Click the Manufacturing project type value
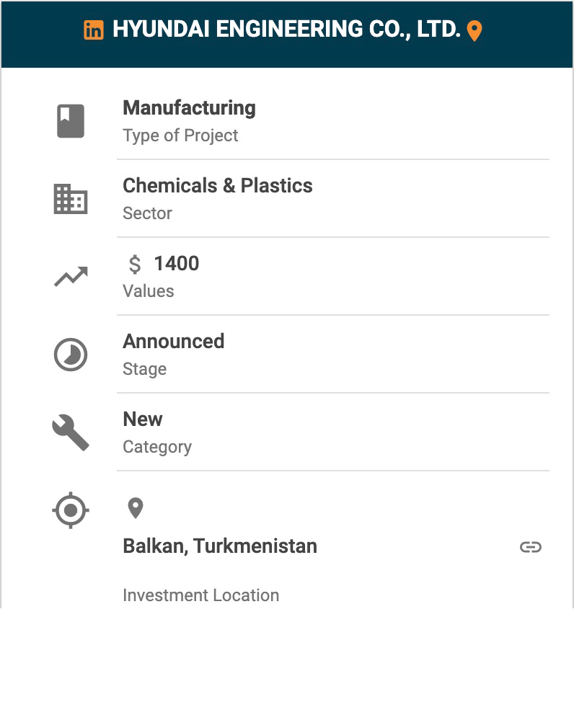Image resolution: width=574 pixels, height=728 pixels. [x=189, y=108]
